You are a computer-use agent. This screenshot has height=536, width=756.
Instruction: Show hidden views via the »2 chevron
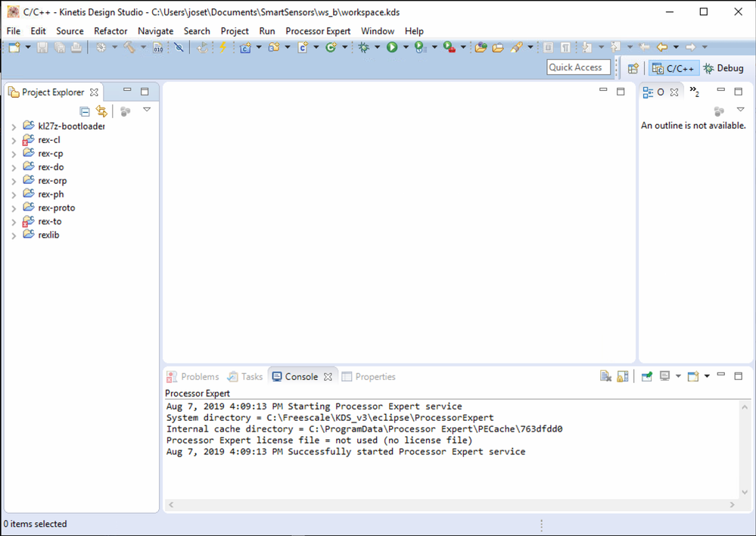[x=694, y=91]
